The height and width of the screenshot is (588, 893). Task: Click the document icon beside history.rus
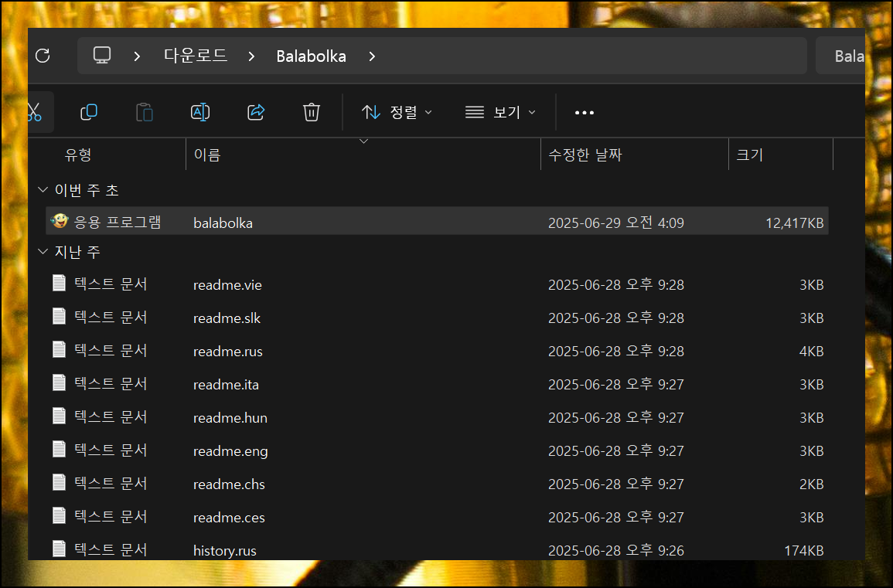60,549
